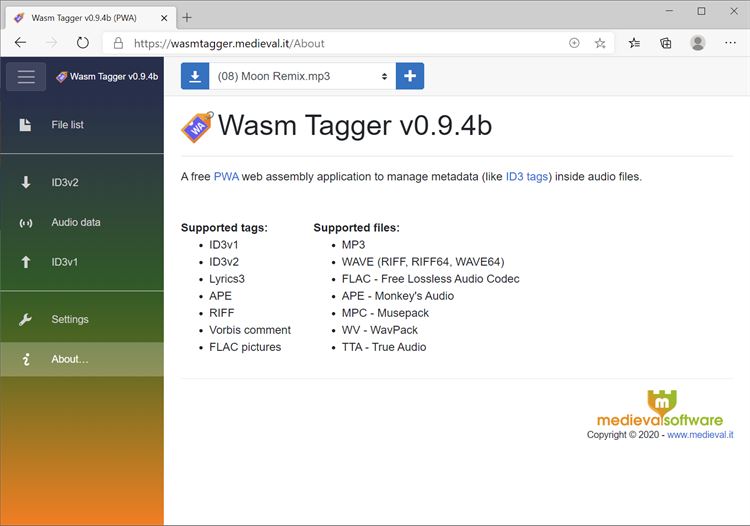Go to Audio data section
Image resolution: width=750 pixels, height=526 pixels.
point(82,222)
